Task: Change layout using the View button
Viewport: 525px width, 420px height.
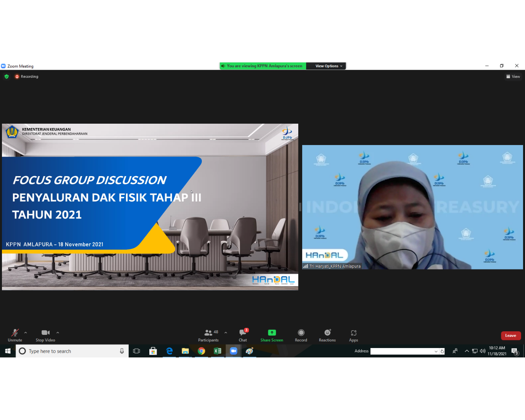Action: [x=513, y=77]
